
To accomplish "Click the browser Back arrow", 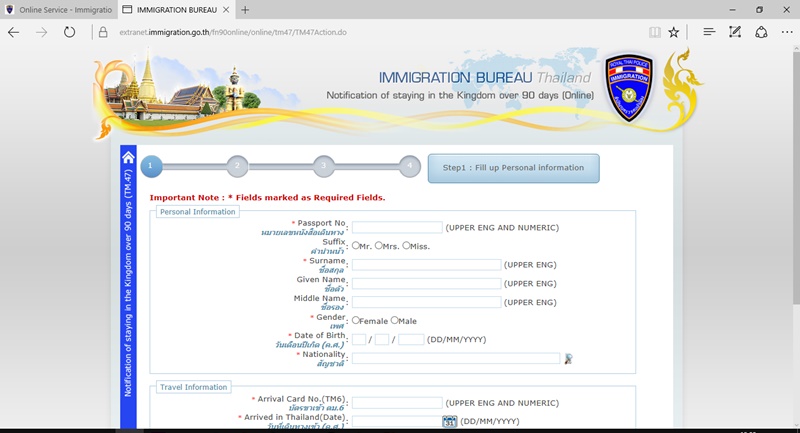I will 13,32.
